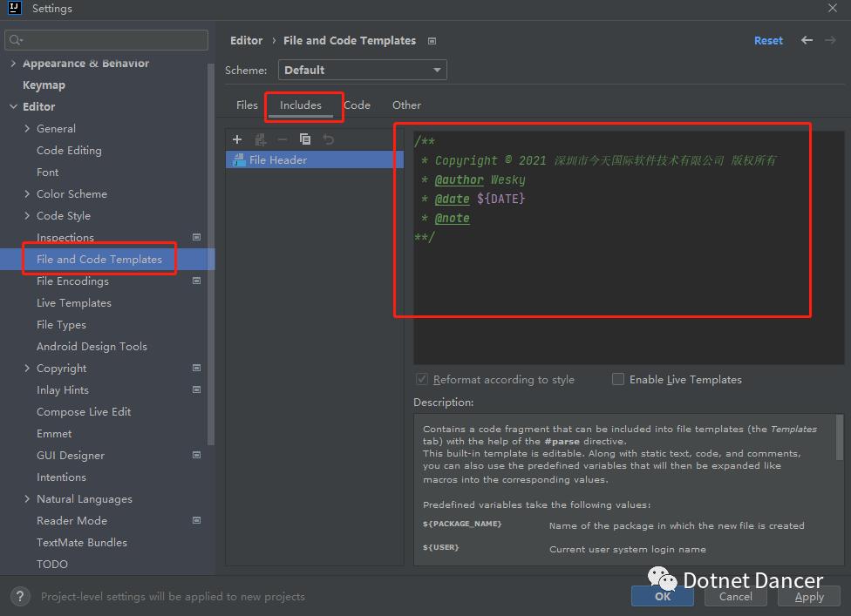
Task: Click the back navigation arrow
Action: point(807,40)
